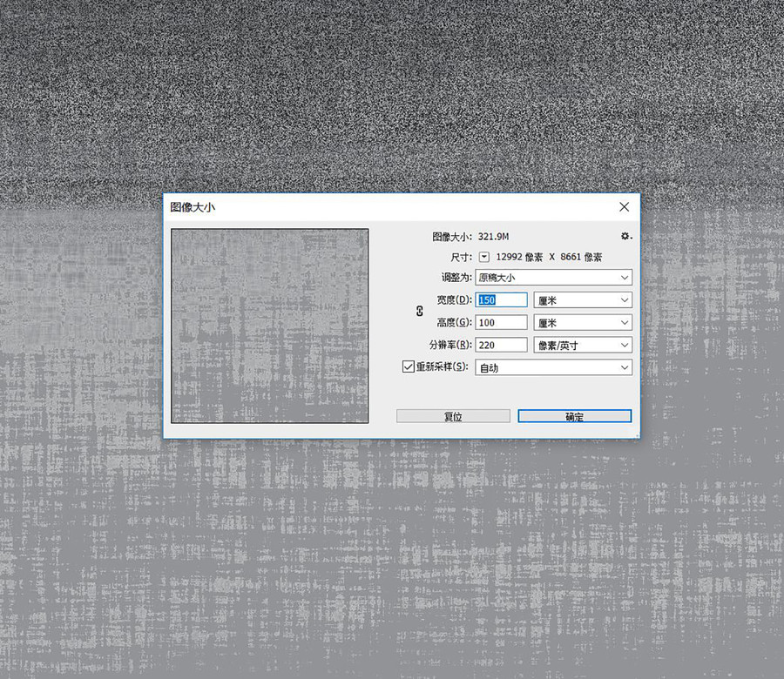Expand the 调整为 preset dropdown
The height and width of the screenshot is (679, 784).
point(553,278)
